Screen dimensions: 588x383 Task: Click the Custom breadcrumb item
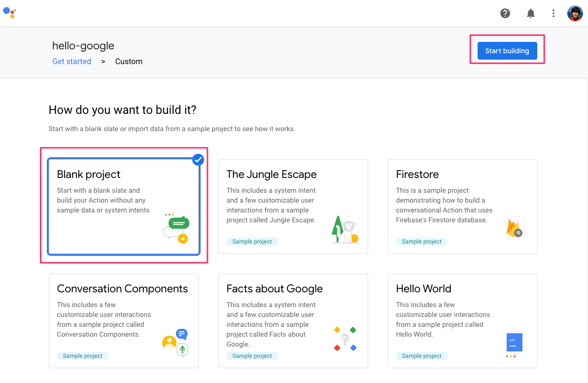(x=129, y=62)
